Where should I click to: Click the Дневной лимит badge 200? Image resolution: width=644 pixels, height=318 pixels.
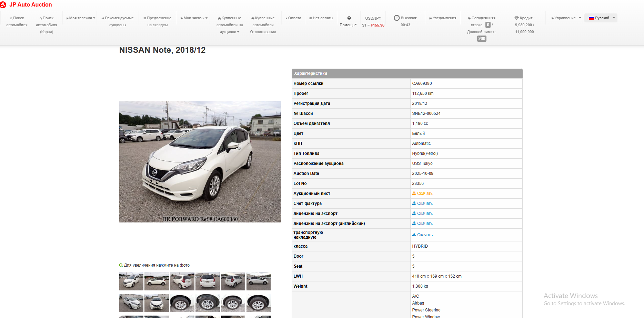point(482,39)
